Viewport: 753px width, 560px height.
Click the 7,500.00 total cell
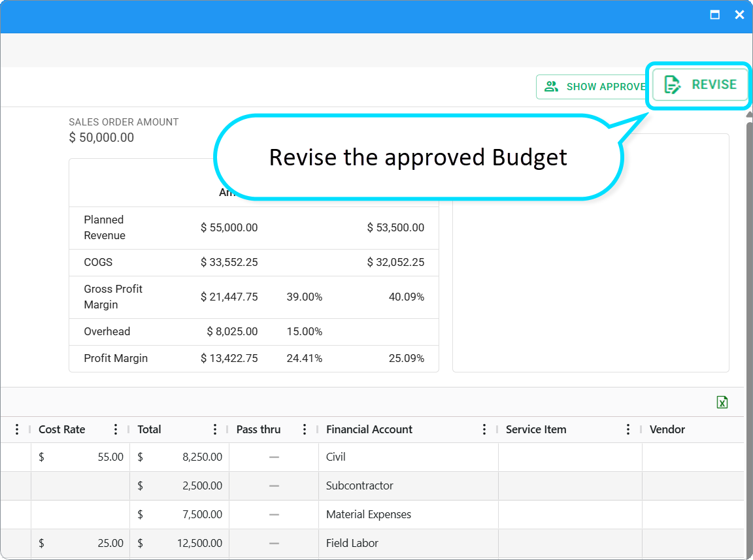pos(179,514)
